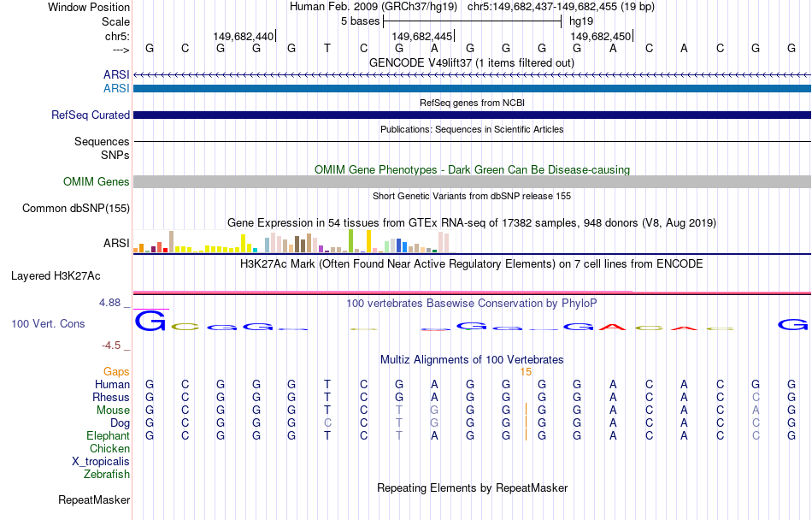Click the Rhesus alignment row label
The height and width of the screenshot is (520, 812).
tap(111, 397)
